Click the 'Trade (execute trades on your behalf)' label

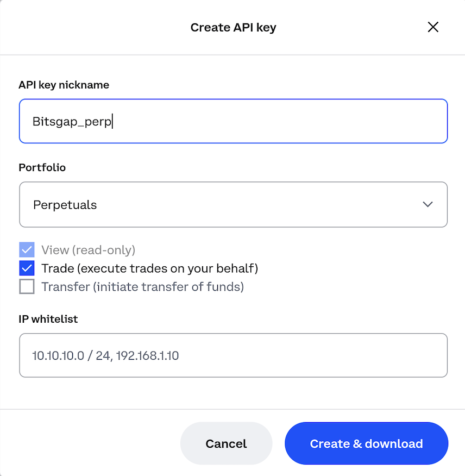(149, 268)
